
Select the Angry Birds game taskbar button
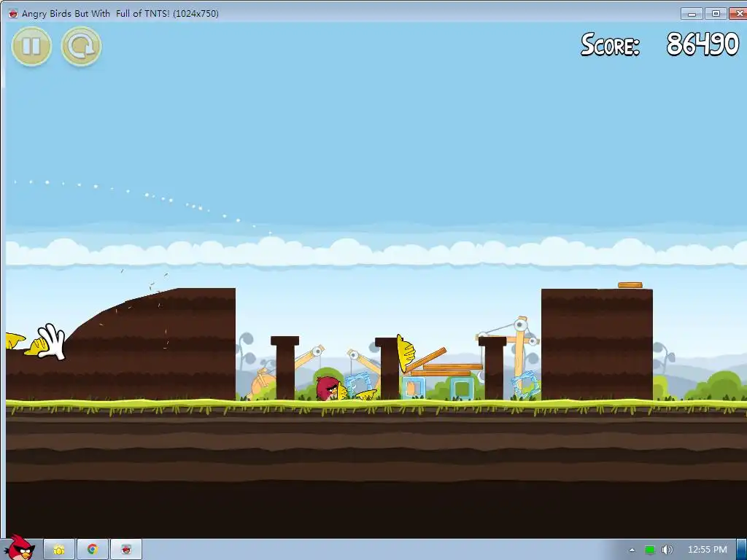click(126, 550)
